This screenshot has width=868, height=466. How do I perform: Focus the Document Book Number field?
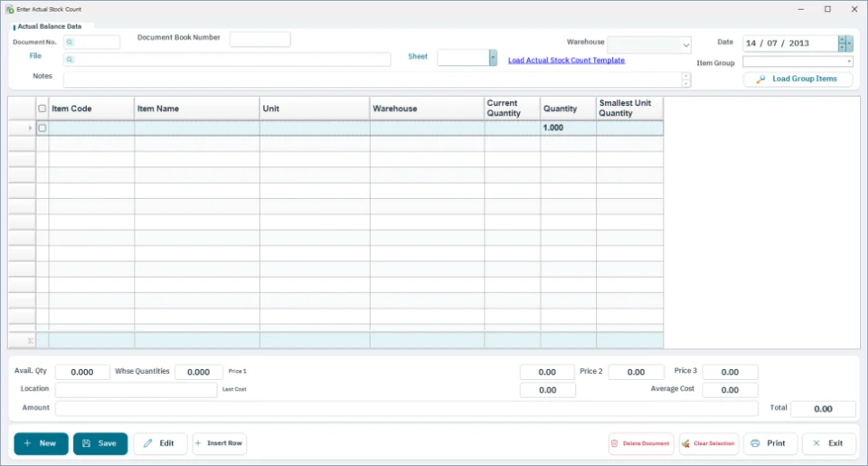tap(260, 39)
